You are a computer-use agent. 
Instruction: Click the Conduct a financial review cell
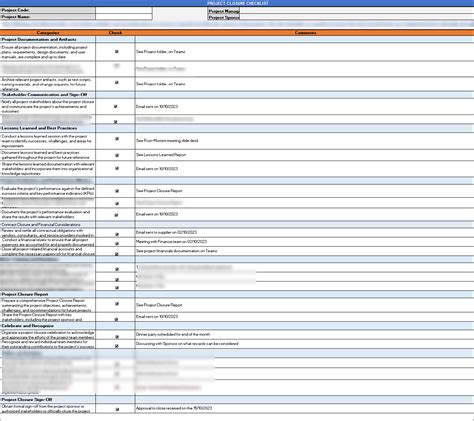[48, 242]
